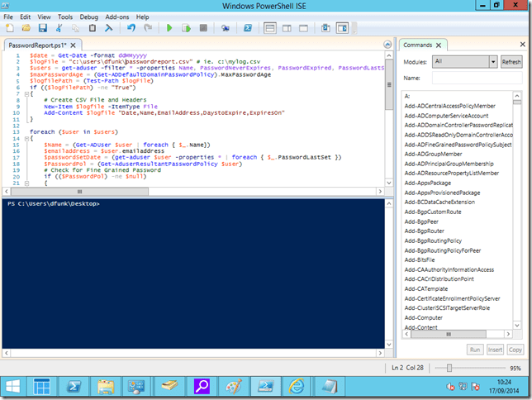Open the Add-ons menu
The height and width of the screenshot is (400, 532).
(x=116, y=17)
